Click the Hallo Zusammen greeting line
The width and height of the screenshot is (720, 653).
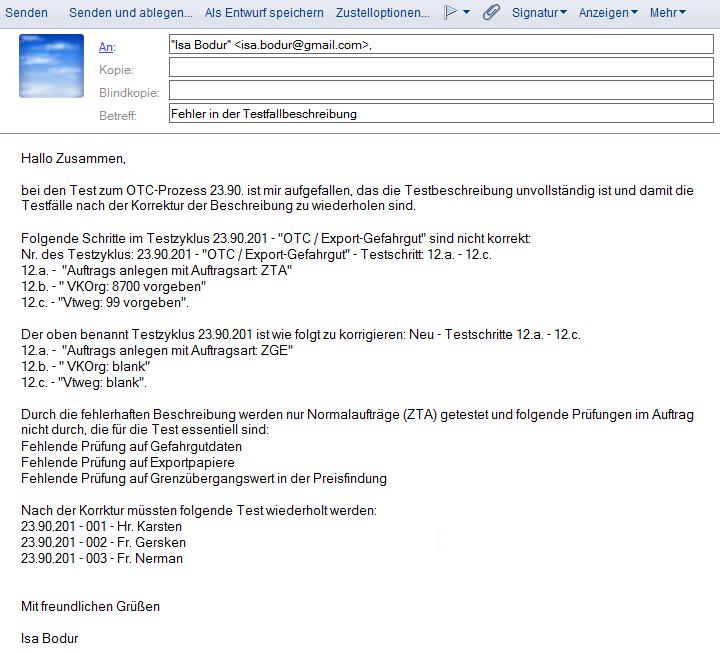click(x=73, y=158)
